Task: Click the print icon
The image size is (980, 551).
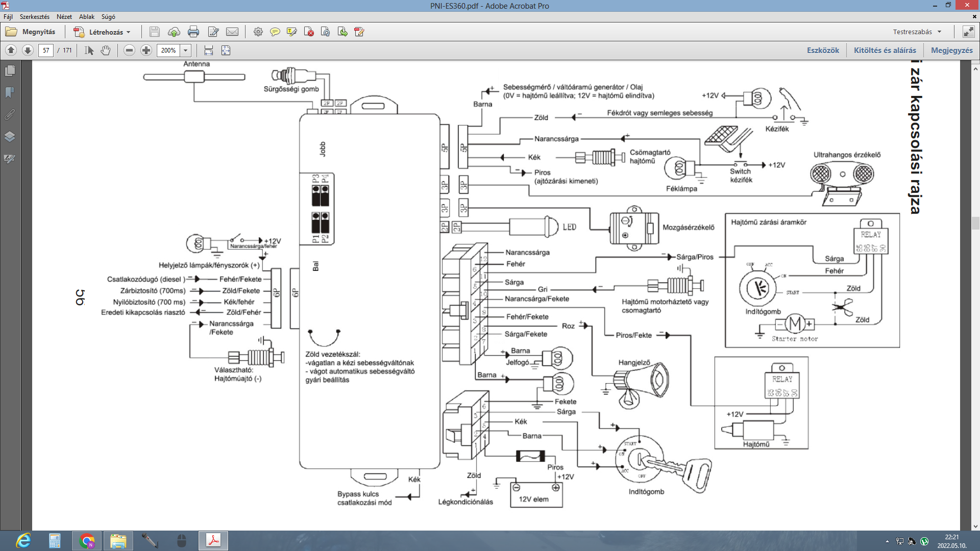Action: (193, 32)
